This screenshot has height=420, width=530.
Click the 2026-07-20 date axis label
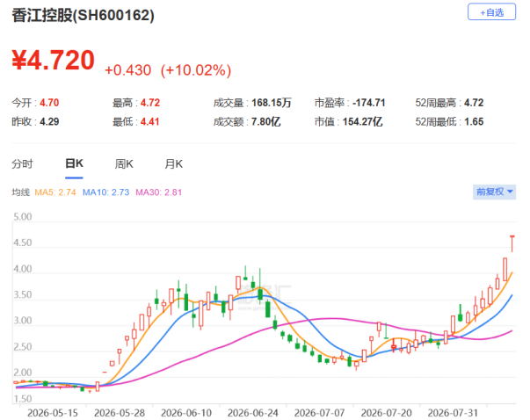[x=387, y=413]
